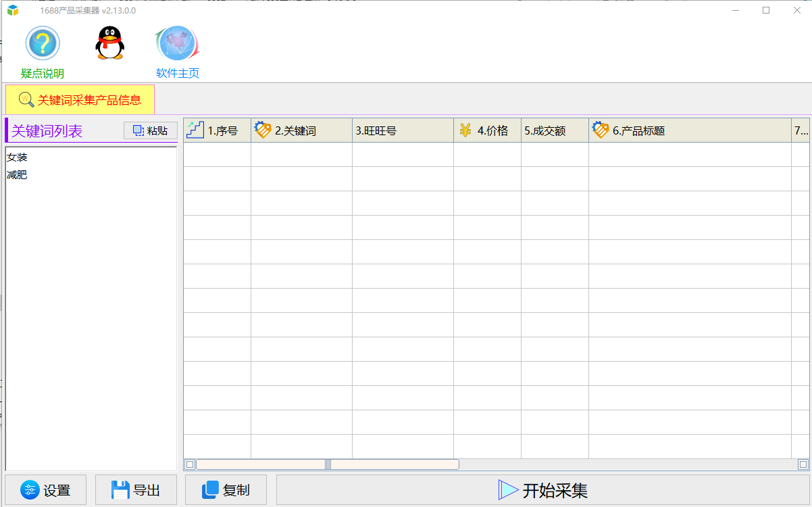Click the 4.价格 column header
Image resolution: width=812 pixels, height=507 pixels.
(487, 130)
